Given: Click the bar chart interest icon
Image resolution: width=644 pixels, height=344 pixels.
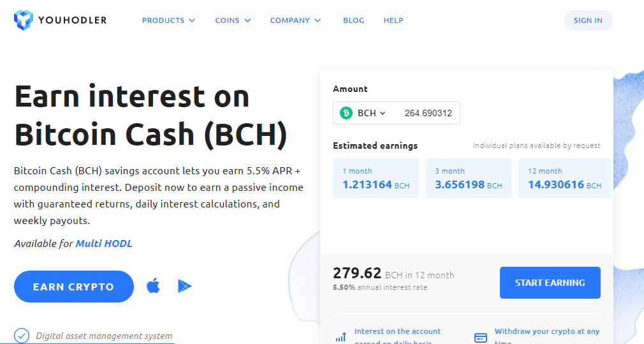Looking at the screenshot, I should tap(340, 338).
